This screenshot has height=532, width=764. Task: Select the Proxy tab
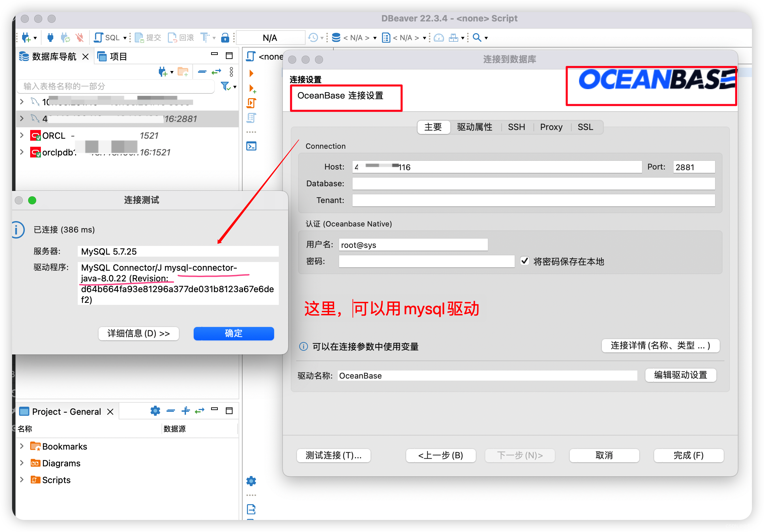551,127
